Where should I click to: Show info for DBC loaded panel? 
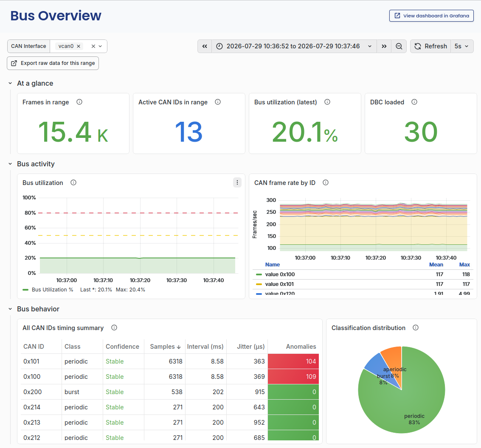[x=414, y=102]
